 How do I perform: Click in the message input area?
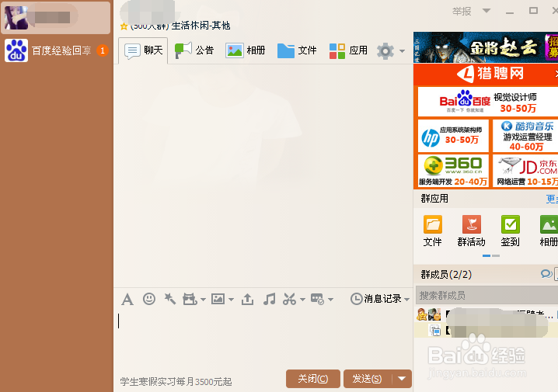(263, 338)
